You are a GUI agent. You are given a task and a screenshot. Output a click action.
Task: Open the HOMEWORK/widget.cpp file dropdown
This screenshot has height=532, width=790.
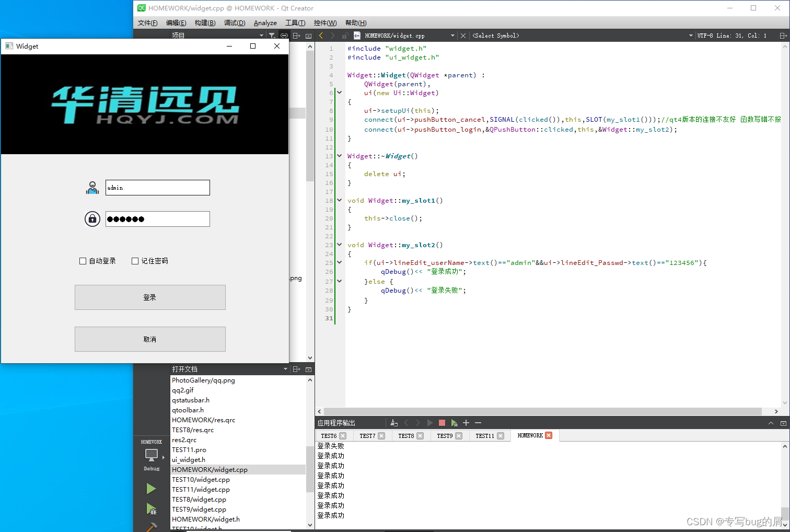452,36
